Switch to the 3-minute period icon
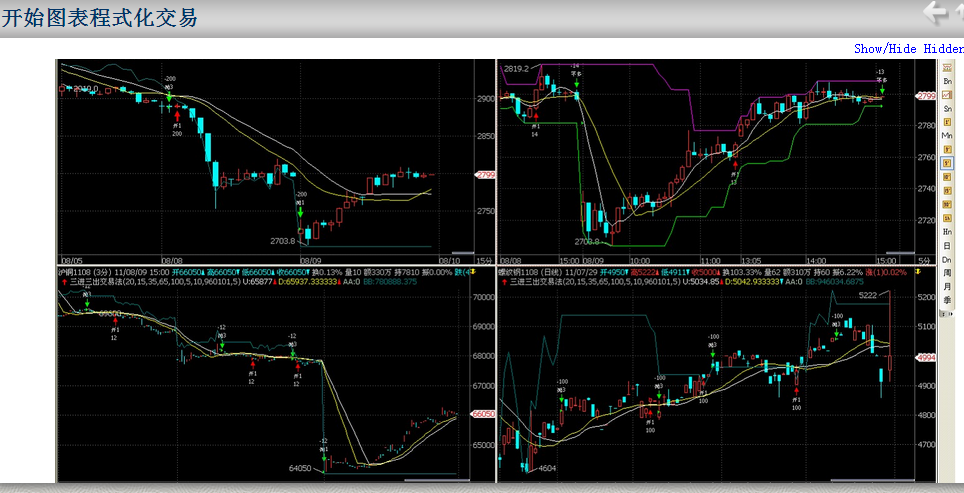 (x=947, y=149)
